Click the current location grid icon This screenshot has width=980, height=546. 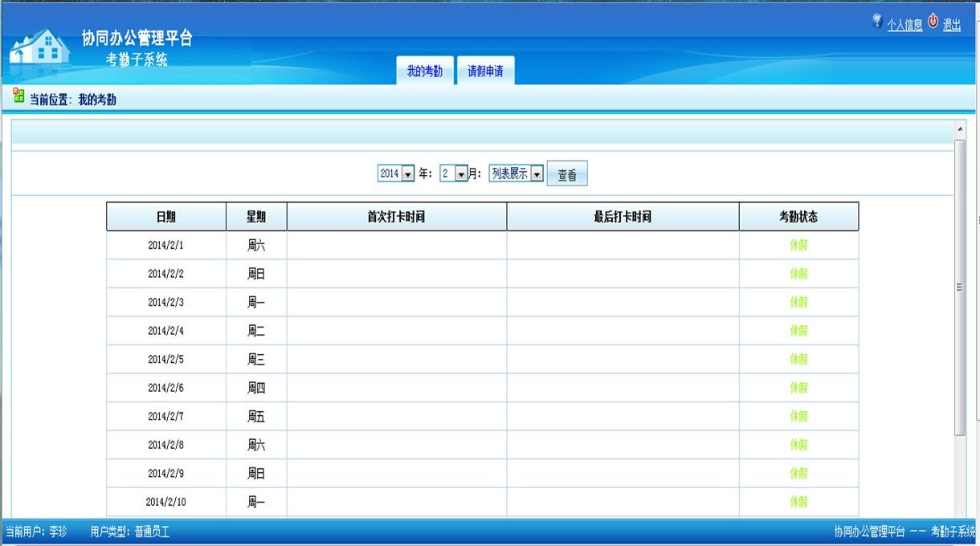(18, 96)
